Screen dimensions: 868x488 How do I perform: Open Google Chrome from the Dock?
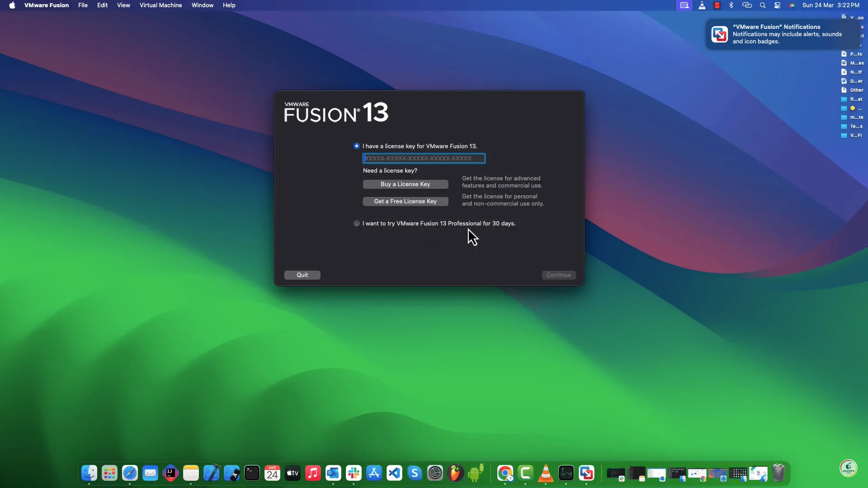pyautogui.click(x=505, y=473)
